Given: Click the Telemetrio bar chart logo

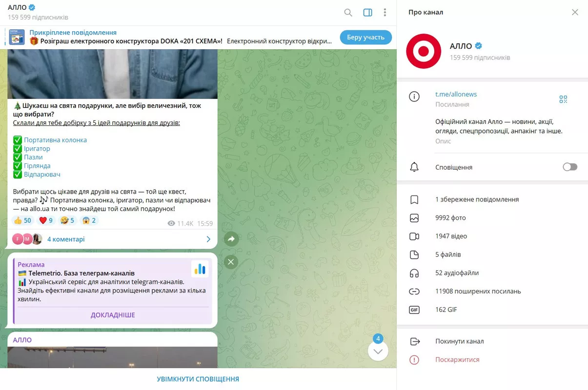Looking at the screenshot, I should tap(200, 269).
